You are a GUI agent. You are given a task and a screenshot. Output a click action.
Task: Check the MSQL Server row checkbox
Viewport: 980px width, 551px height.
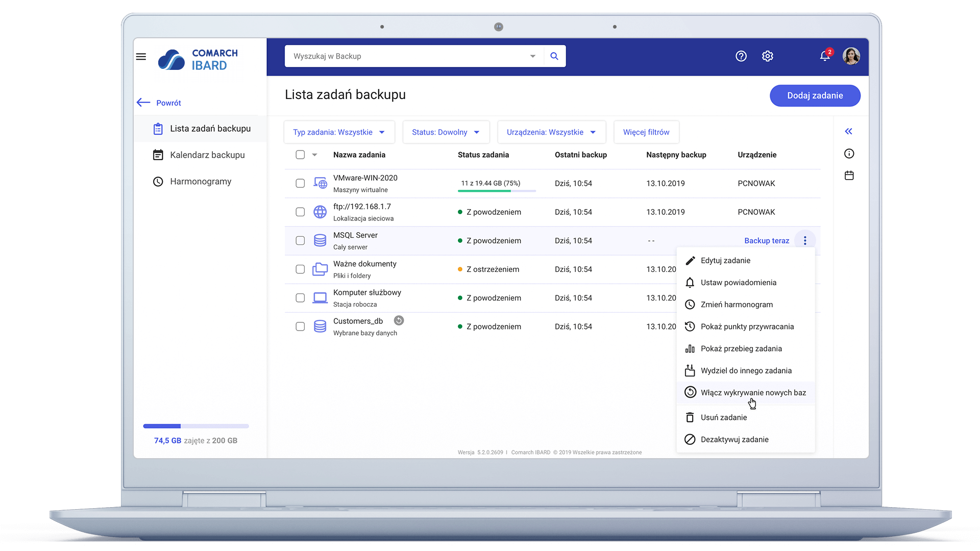(300, 240)
